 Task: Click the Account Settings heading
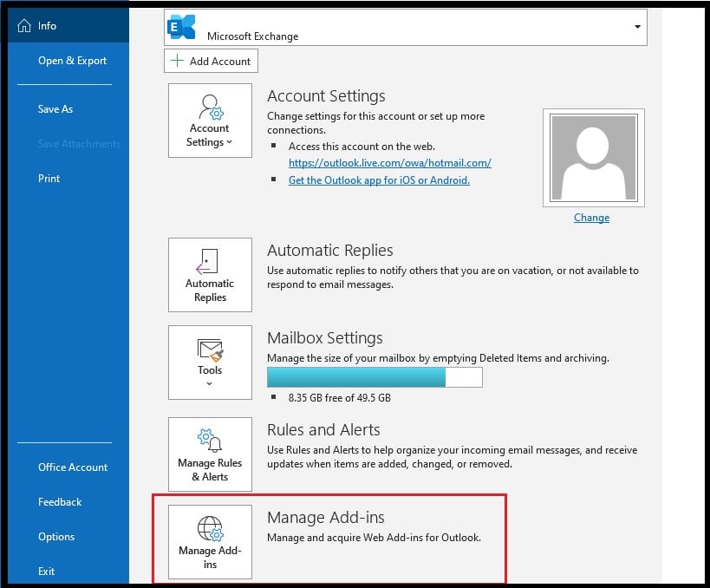pyautogui.click(x=326, y=96)
